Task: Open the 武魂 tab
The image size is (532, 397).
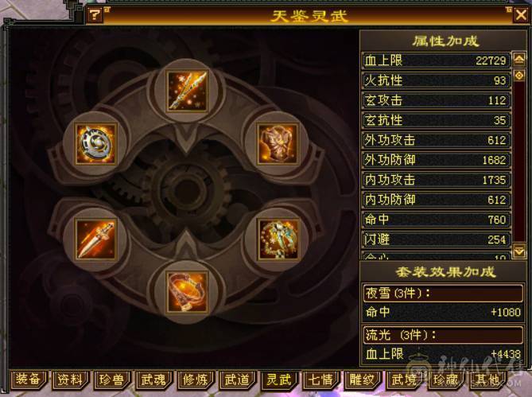Action: click(153, 379)
